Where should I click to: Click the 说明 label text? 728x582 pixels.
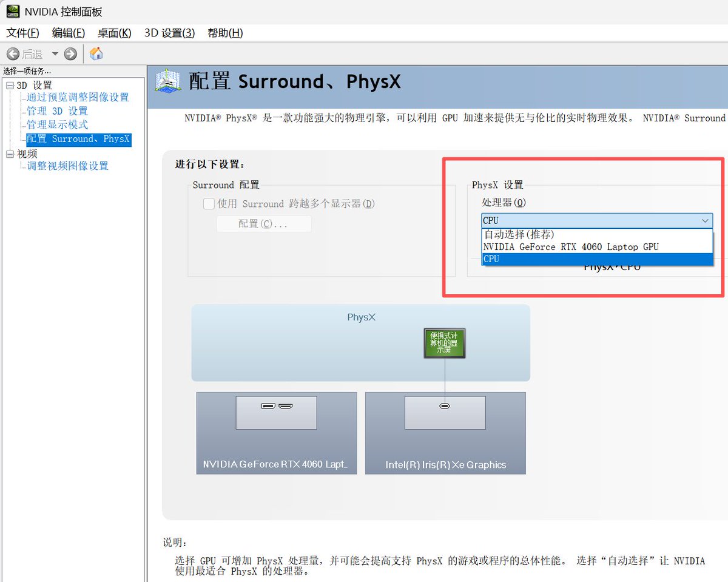click(x=175, y=543)
